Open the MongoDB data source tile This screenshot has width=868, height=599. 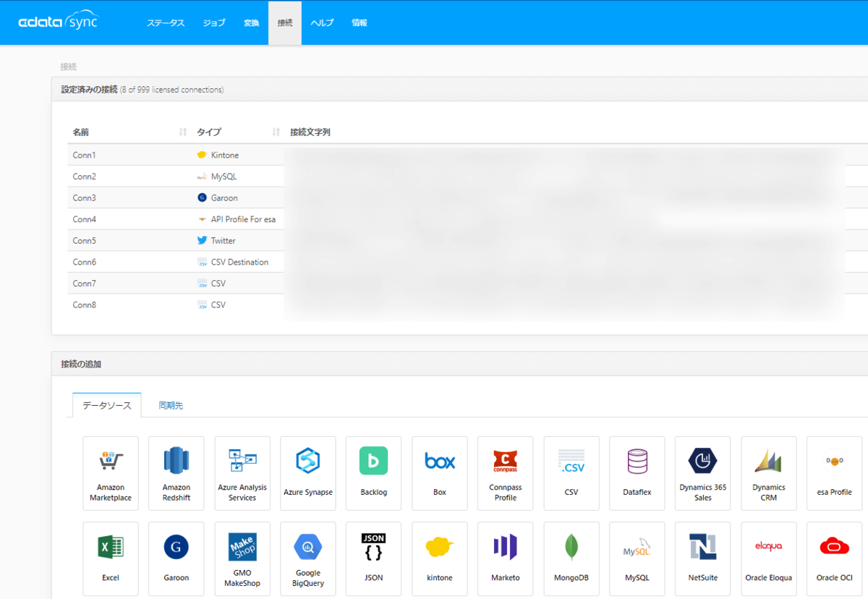[571, 559]
